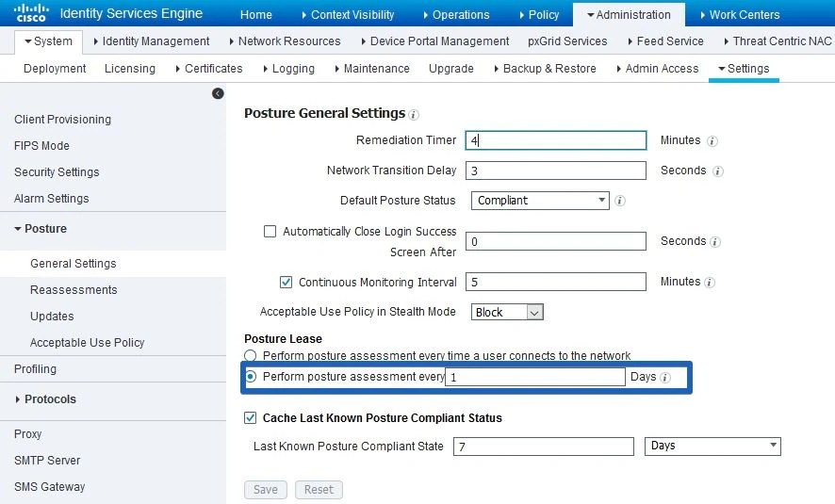Click info icon next to Posture Lease Days

(x=665, y=378)
